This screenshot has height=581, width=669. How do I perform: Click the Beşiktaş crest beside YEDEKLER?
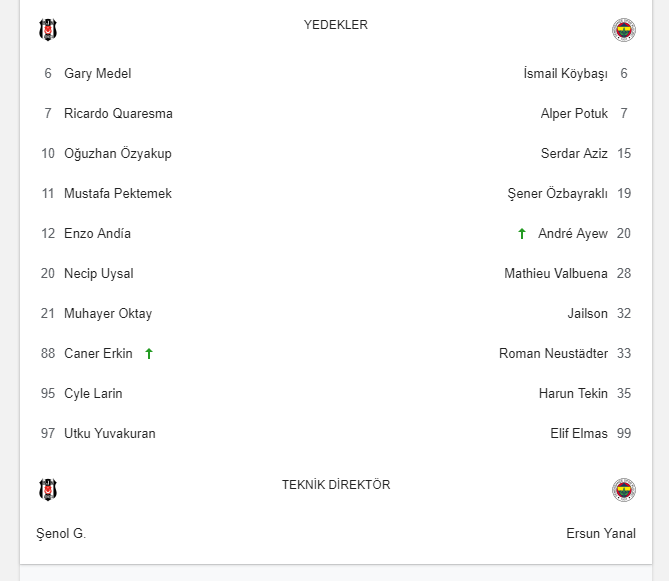coord(48,30)
